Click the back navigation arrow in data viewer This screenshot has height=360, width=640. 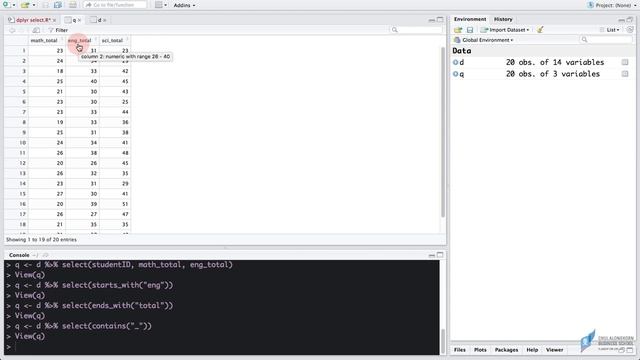pos(12,30)
